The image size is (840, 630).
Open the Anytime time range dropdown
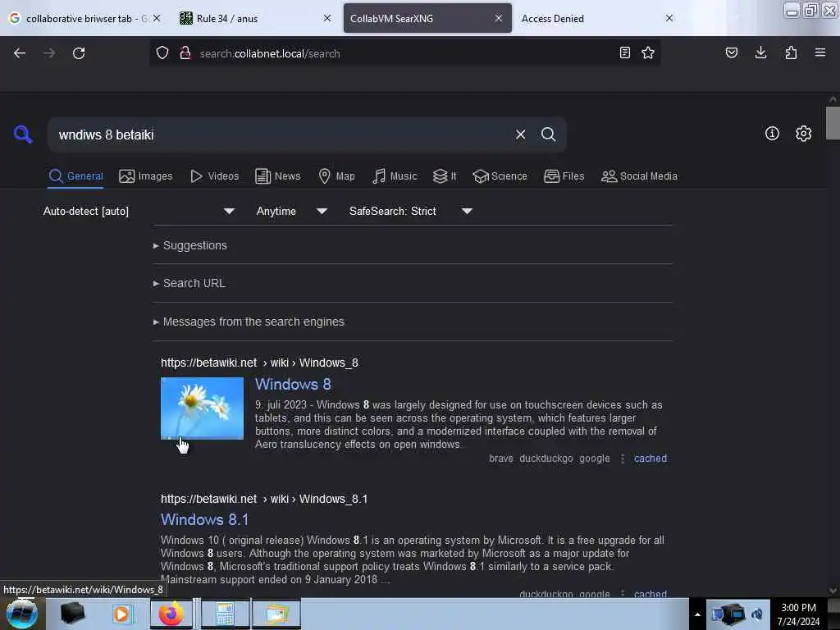(x=291, y=211)
